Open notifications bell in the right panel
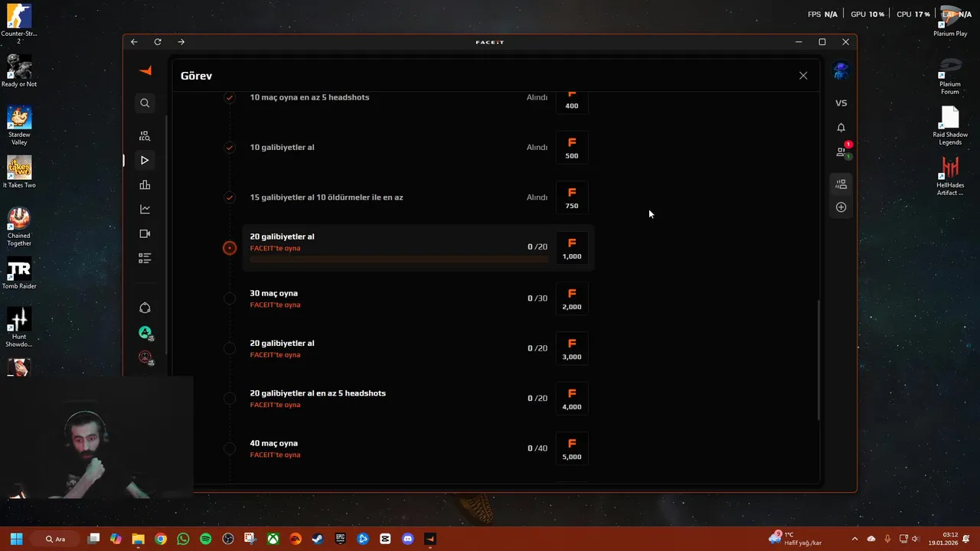This screenshot has width=980, height=551. [x=841, y=127]
